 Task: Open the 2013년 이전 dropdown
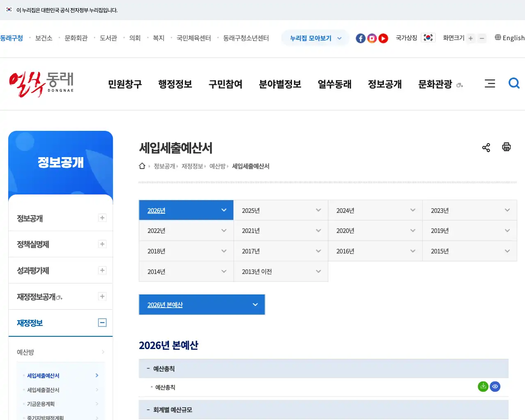281,272
